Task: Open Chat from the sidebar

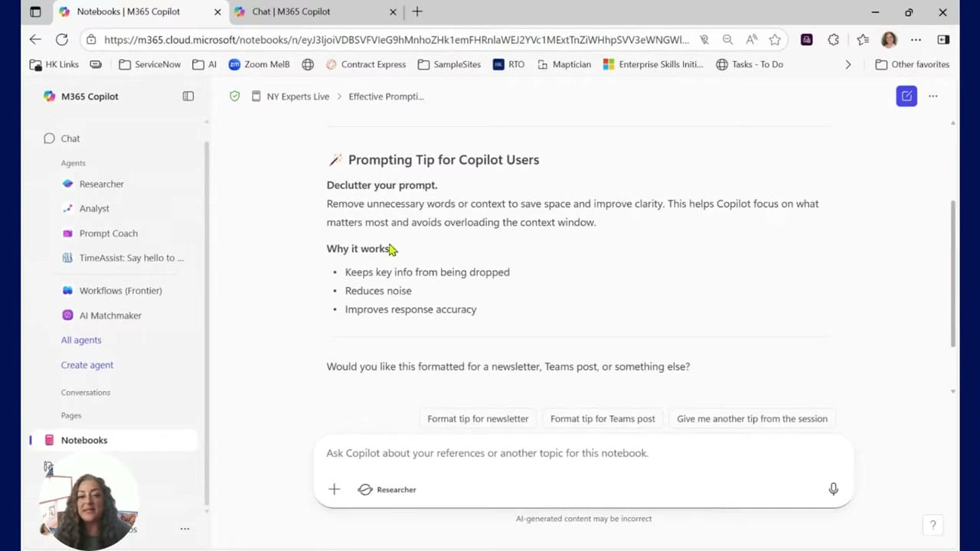Action: pos(70,139)
